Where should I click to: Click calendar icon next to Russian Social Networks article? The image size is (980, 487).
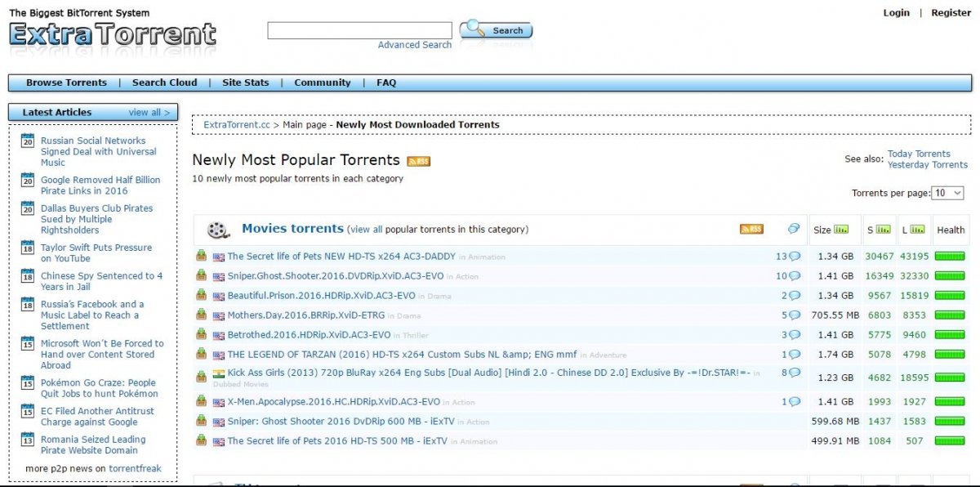(27, 140)
